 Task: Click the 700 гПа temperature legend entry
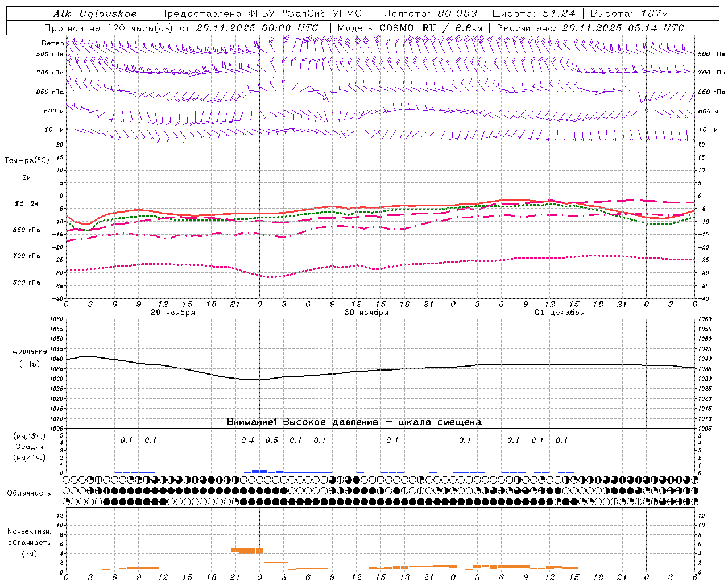(x=26, y=256)
